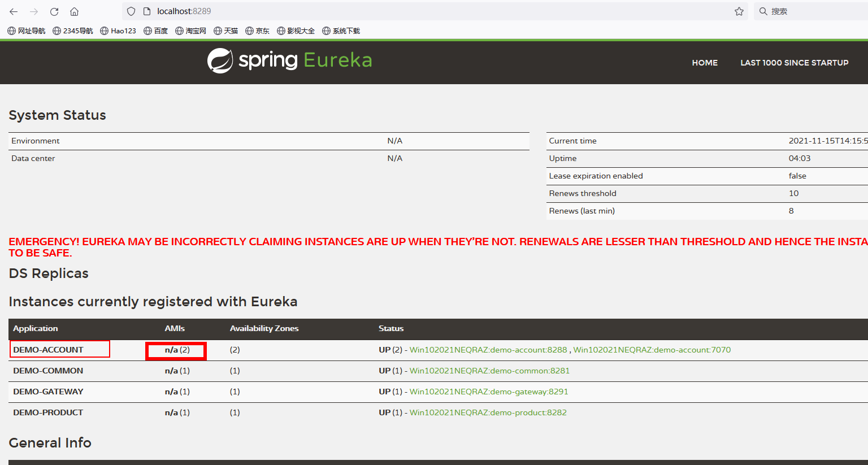Image resolution: width=868 pixels, height=465 pixels.
Task: Select the DEMO-GATEWAY application cell
Action: tap(48, 392)
